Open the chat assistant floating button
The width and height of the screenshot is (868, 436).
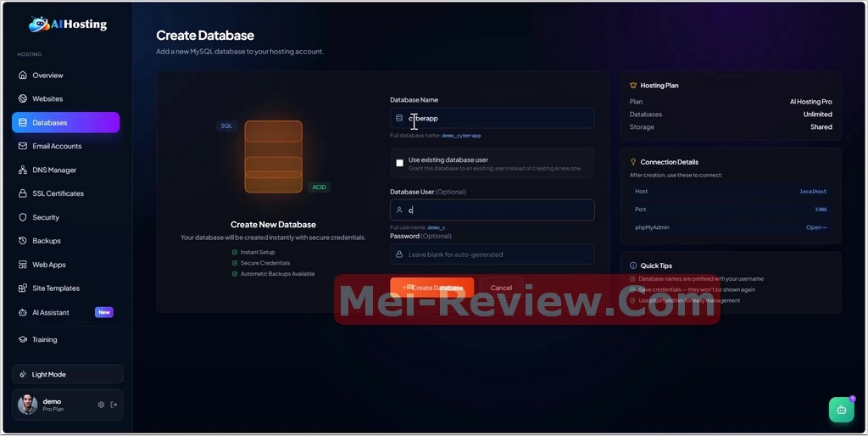pos(842,410)
